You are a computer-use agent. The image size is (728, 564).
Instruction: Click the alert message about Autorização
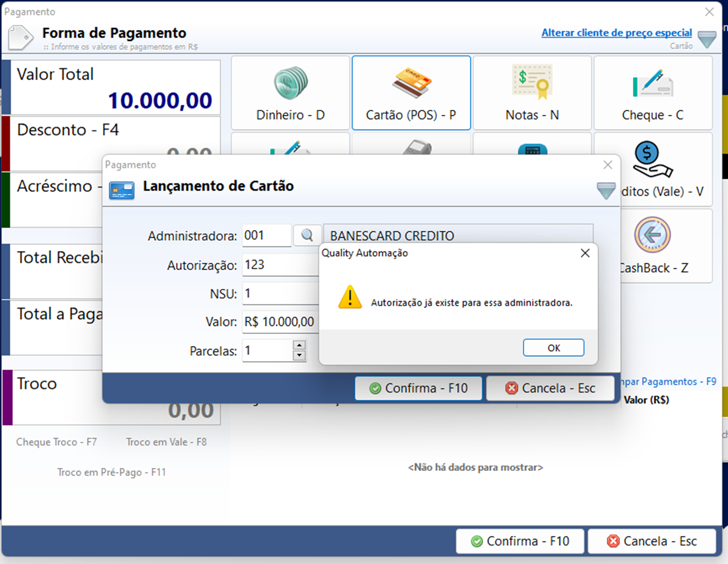tap(472, 303)
